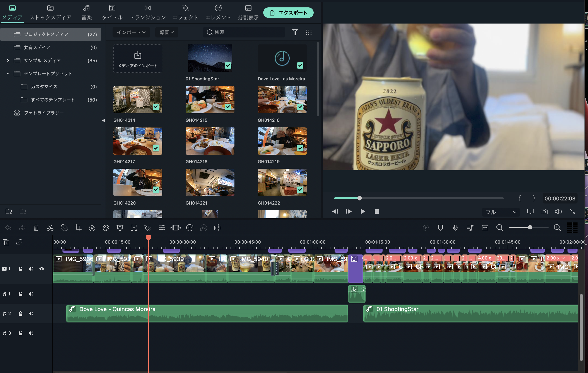
Task: Click the marker shield icon
Action: click(x=441, y=228)
